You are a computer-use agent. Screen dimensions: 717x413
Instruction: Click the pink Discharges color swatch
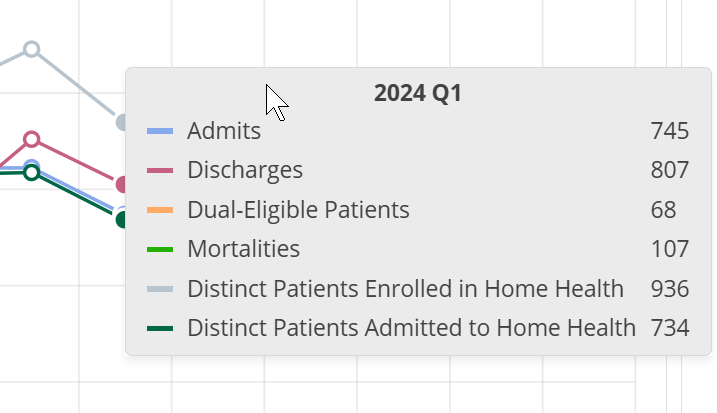pyautogui.click(x=160, y=171)
